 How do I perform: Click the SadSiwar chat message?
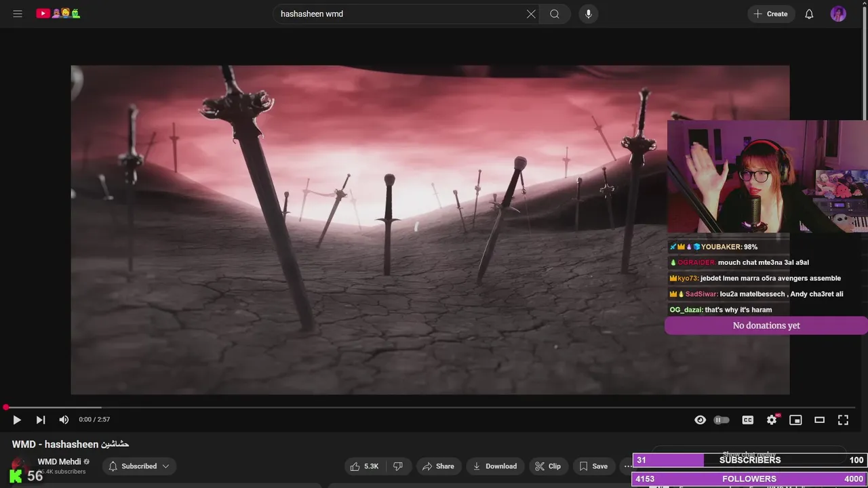pyautogui.click(x=756, y=294)
